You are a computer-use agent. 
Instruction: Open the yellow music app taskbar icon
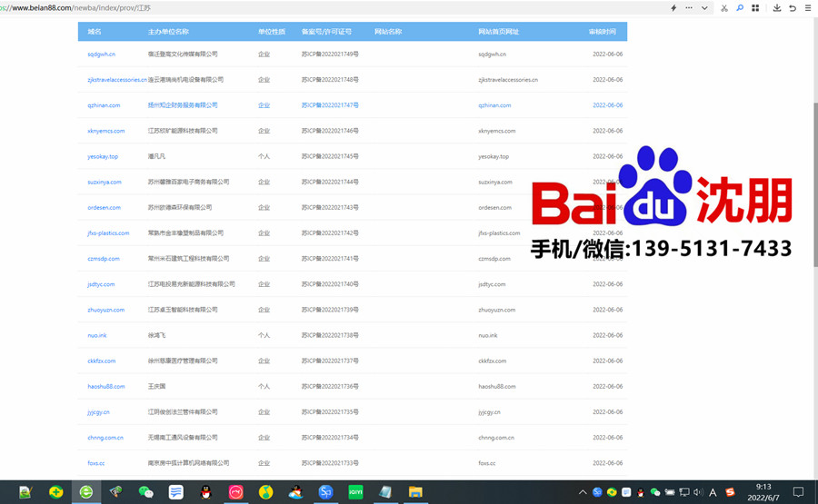[x=266, y=492]
